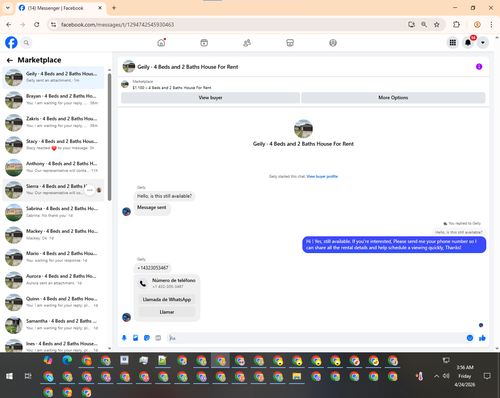Open the Facebook menu grid icon

click(453, 43)
